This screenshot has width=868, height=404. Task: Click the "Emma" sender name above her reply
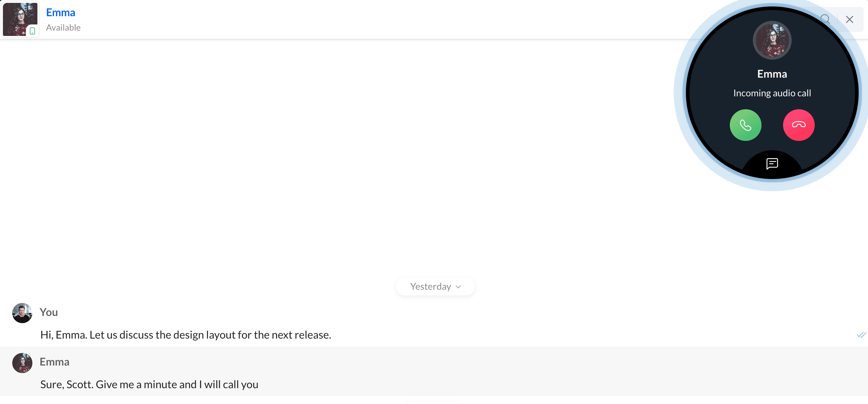click(54, 362)
